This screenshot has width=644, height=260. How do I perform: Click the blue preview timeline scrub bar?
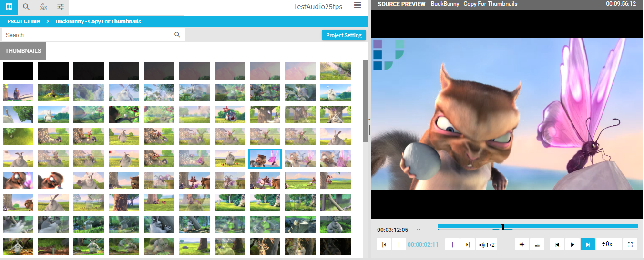point(537,226)
